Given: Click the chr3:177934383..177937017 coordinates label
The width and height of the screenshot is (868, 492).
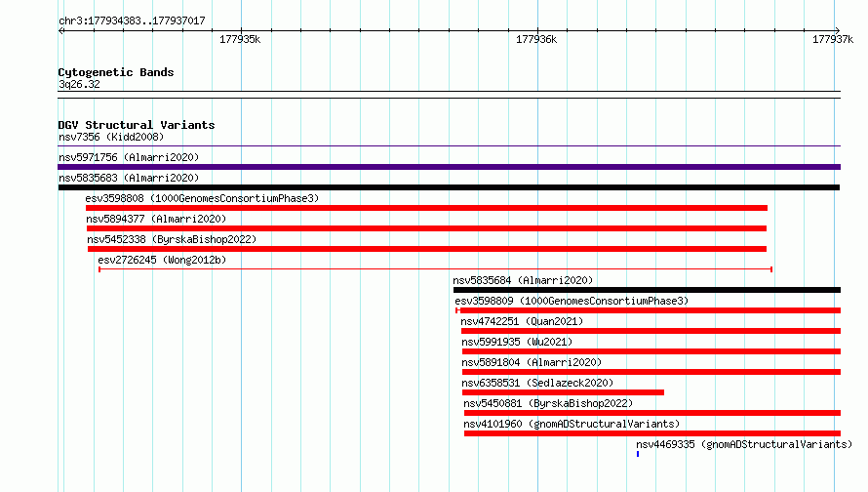Looking at the screenshot, I should point(132,20).
